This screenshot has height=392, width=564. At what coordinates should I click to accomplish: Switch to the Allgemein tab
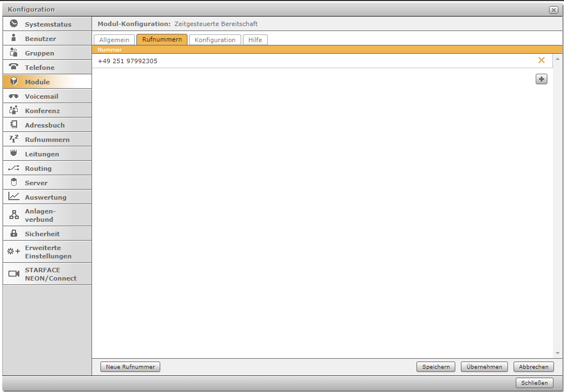tap(114, 40)
